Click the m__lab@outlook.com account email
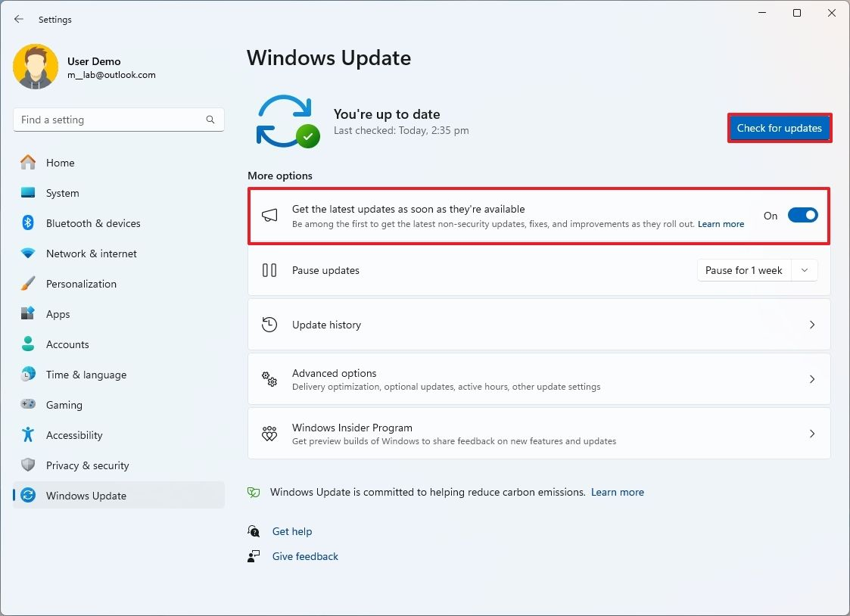 coord(112,75)
